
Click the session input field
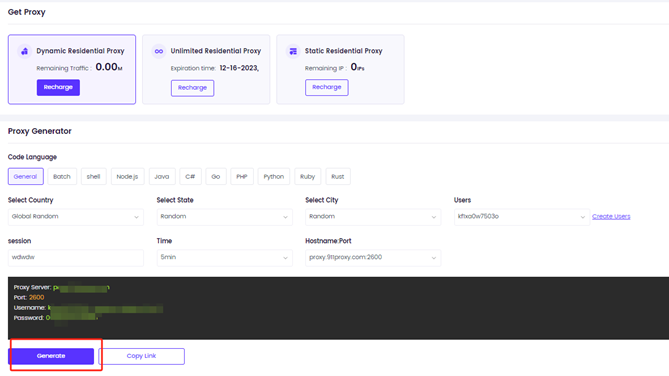click(x=76, y=258)
